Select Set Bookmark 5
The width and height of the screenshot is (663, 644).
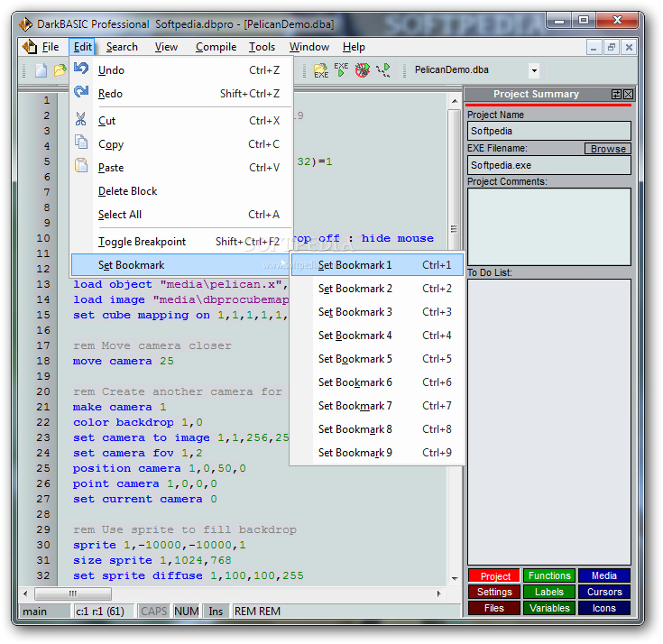click(378, 359)
